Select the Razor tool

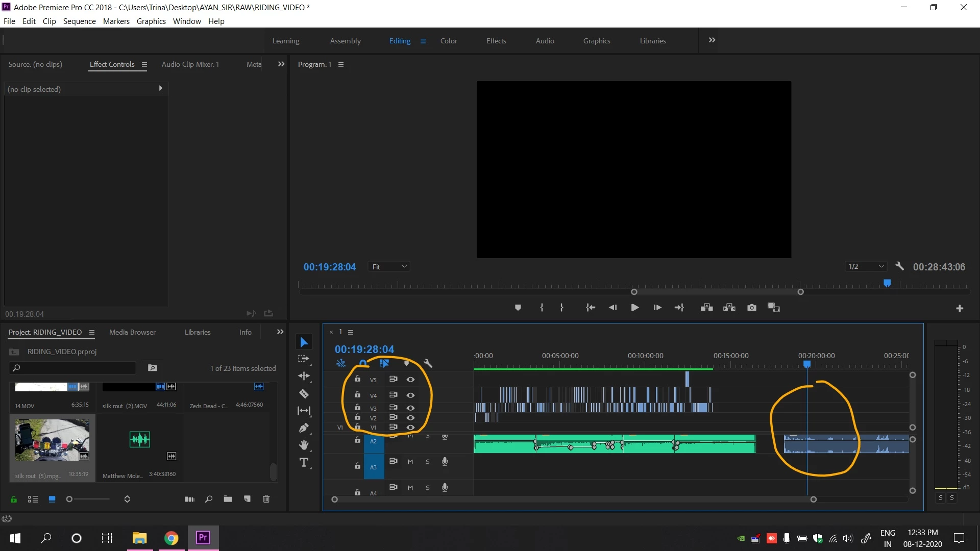(x=304, y=394)
